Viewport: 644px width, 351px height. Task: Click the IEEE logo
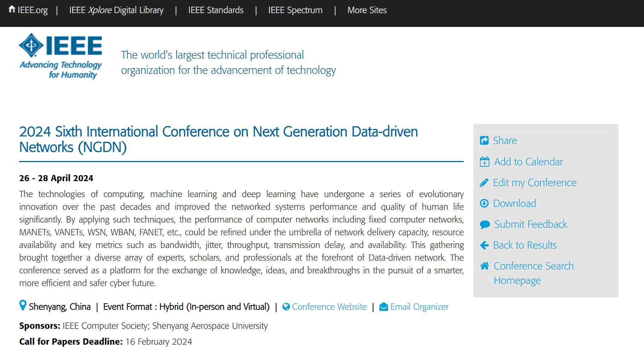coord(60,56)
